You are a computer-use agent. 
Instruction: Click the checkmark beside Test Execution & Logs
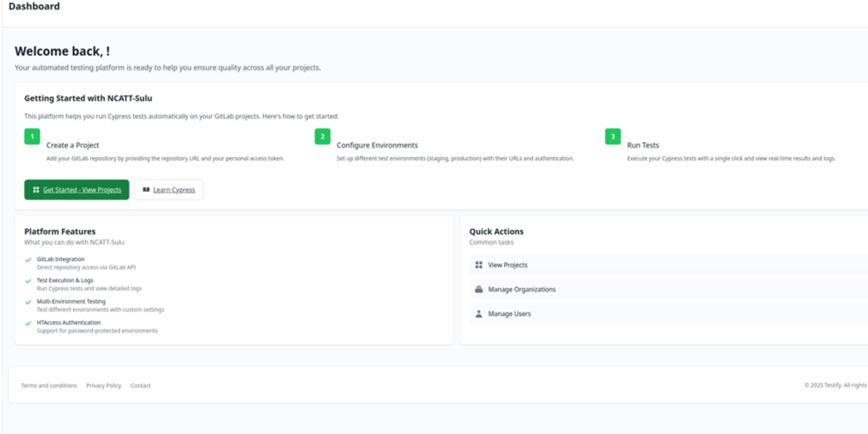pyautogui.click(x=29, y=280)
